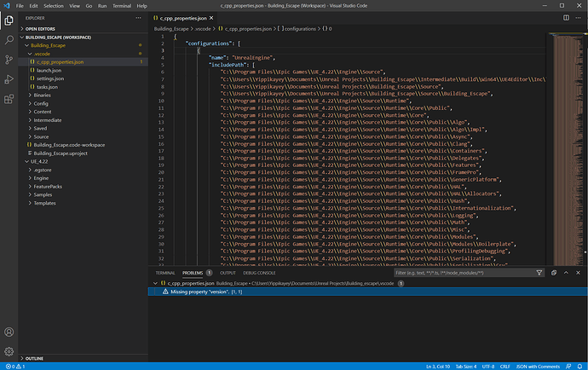Expand the Engine folder under UE_4.22
Image resolution: width=588 pixels, height=370 pixels.
click(x=41, y=178)
